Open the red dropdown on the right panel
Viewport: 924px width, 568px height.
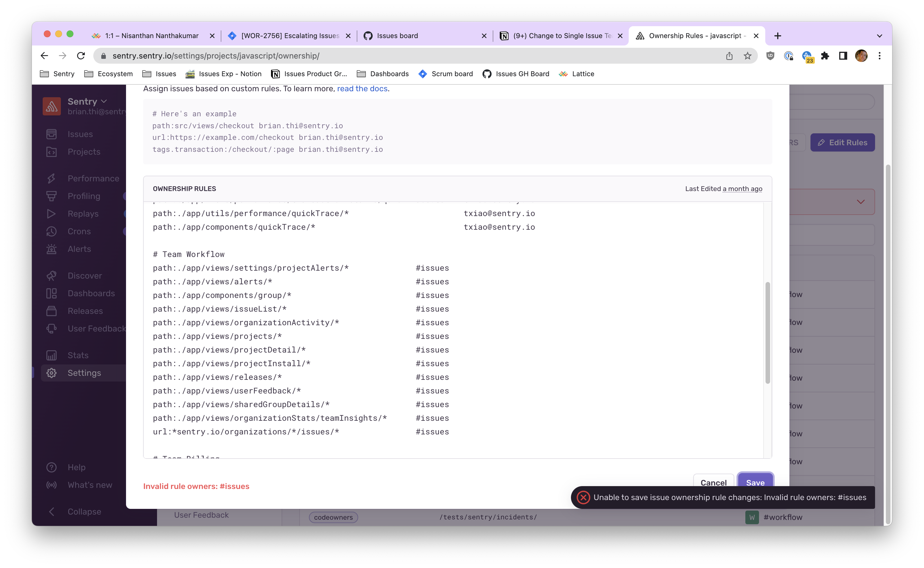861,202
